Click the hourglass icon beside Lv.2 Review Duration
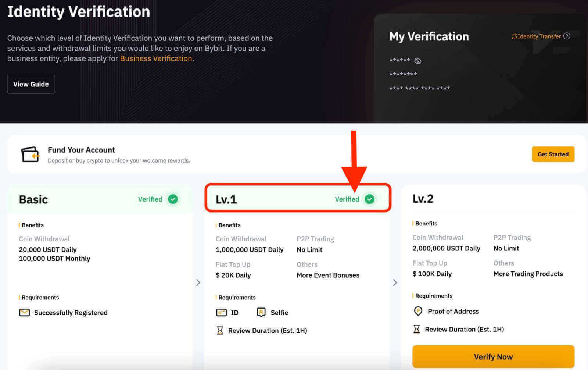The image size is (588, 370). [416, 329]
